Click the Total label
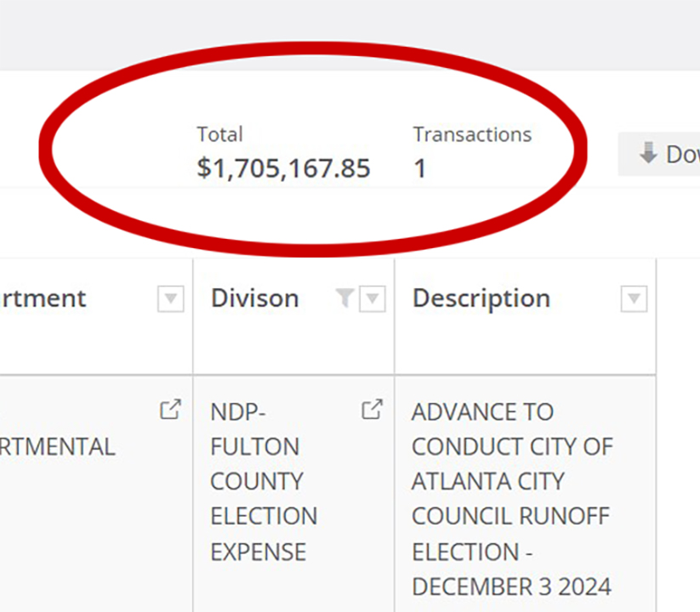 [219, 134]
